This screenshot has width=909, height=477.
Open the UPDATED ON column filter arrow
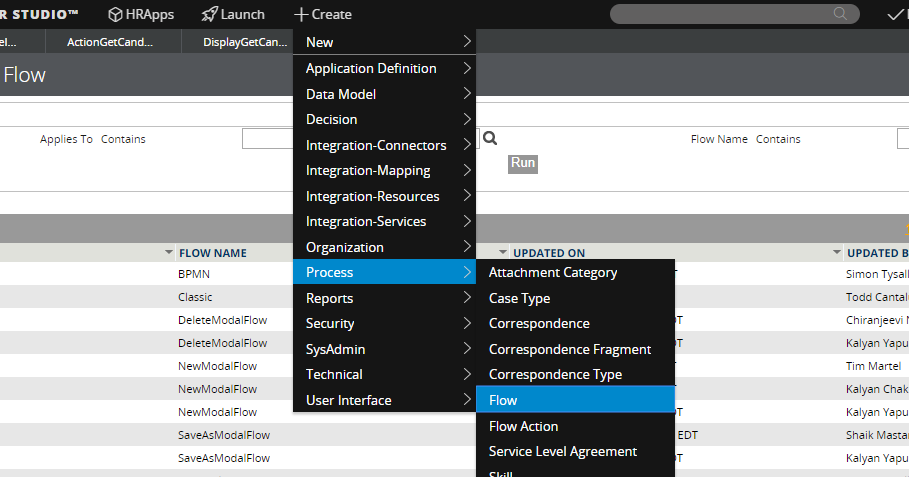coord(503,252)
